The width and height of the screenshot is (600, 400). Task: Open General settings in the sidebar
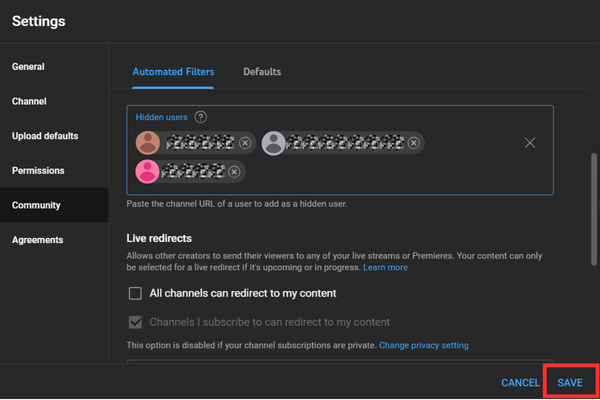coord(28,67)
